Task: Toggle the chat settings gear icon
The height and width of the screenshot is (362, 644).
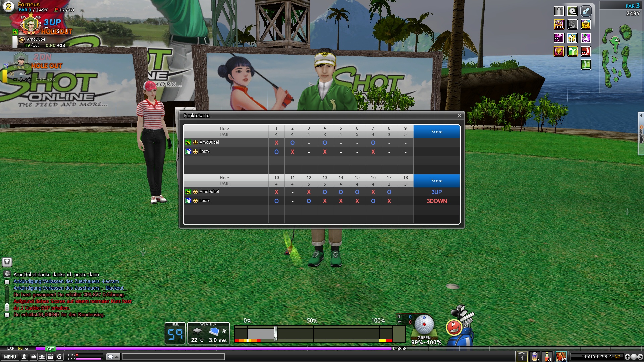Action: tap(7, 274)
